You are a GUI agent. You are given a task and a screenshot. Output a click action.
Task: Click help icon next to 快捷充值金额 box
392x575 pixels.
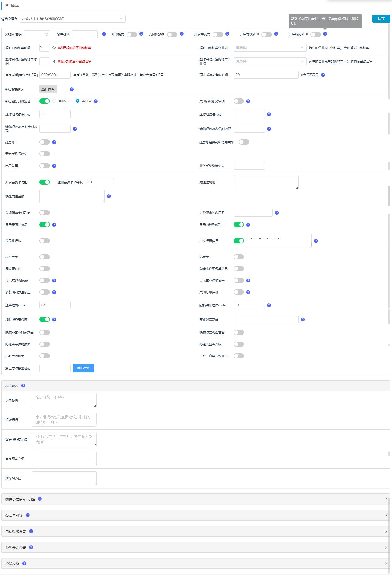click(x=109, y=196)
